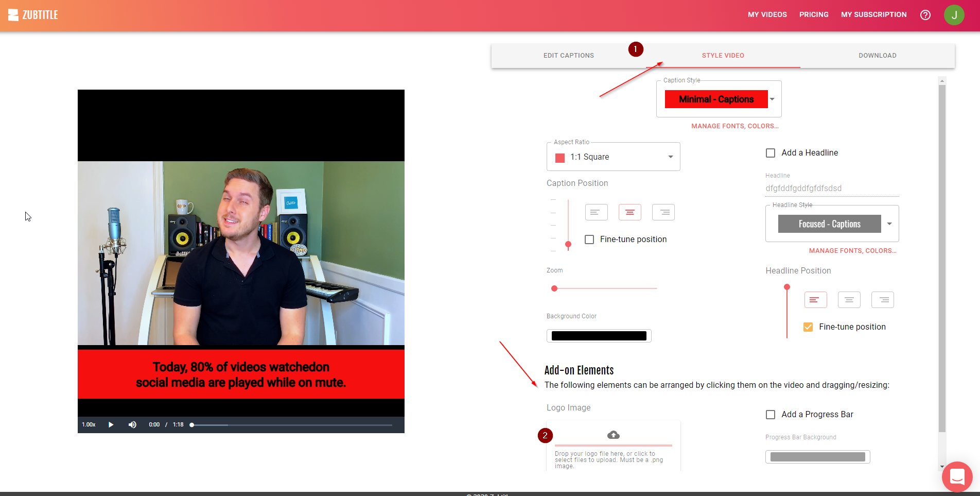Enable Add a Headline checkbox
980x496 pixels.
(x=770, y=153)
